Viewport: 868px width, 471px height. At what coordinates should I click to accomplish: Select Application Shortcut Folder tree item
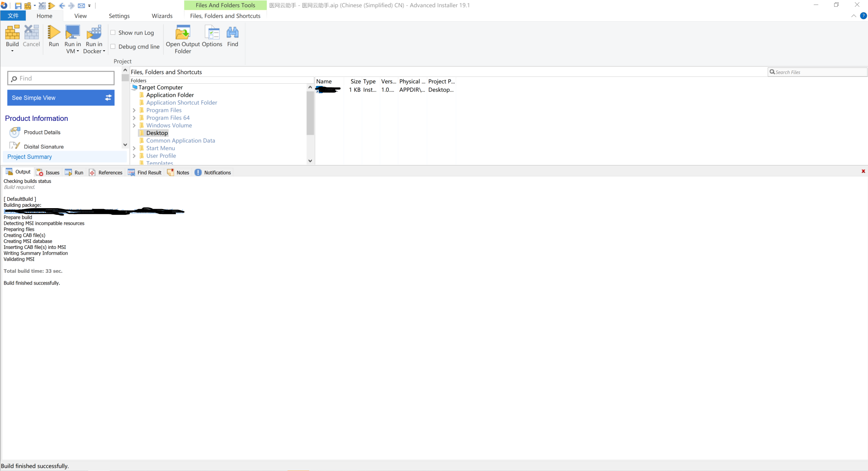pos(182,103)
